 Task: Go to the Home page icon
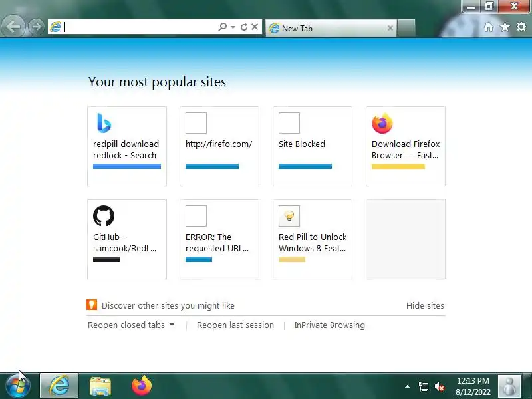489,27
